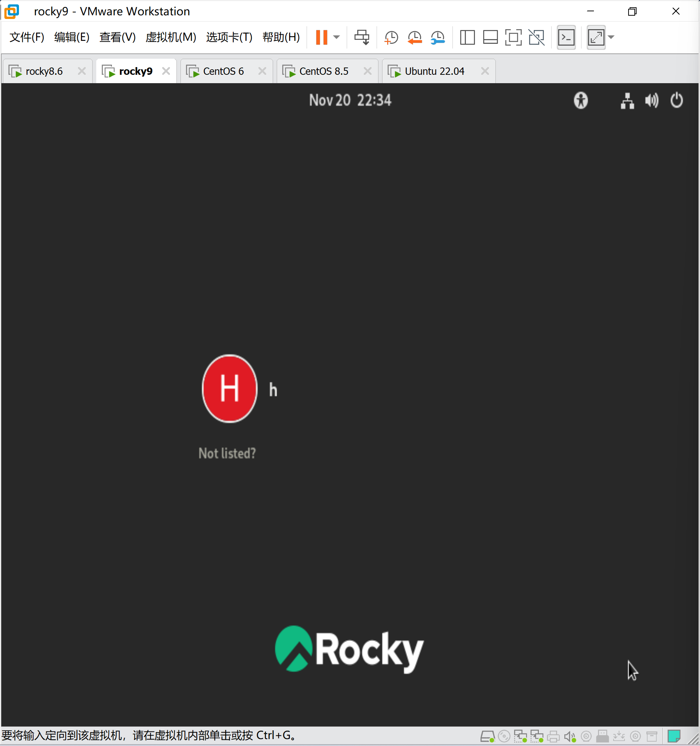The width and height of the screenshot is (700, 746).
Task: Toggle the thumbnail bar panel icon
Action: (x=490, y=37)
